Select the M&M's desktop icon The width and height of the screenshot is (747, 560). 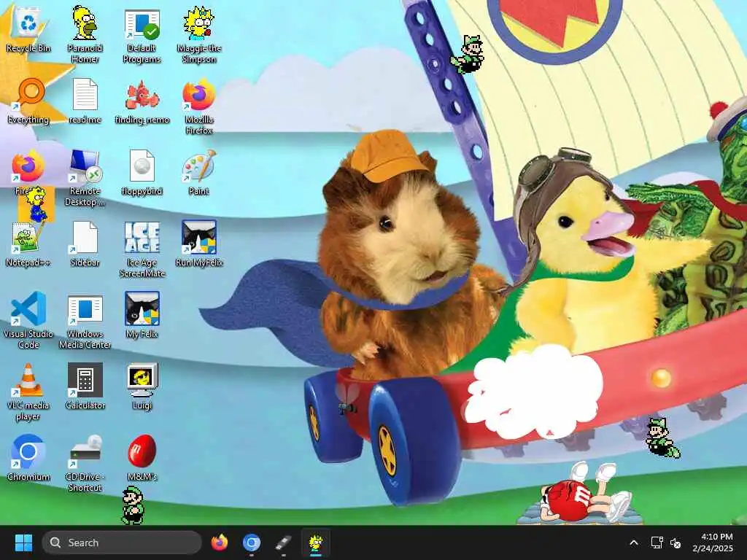pyautogui.click(x=142, y=457)
